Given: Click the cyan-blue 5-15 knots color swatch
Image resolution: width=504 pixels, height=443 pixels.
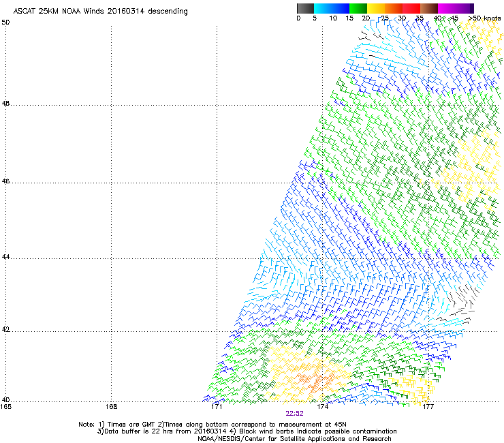Looking at the screenshot, I should 332,8.
